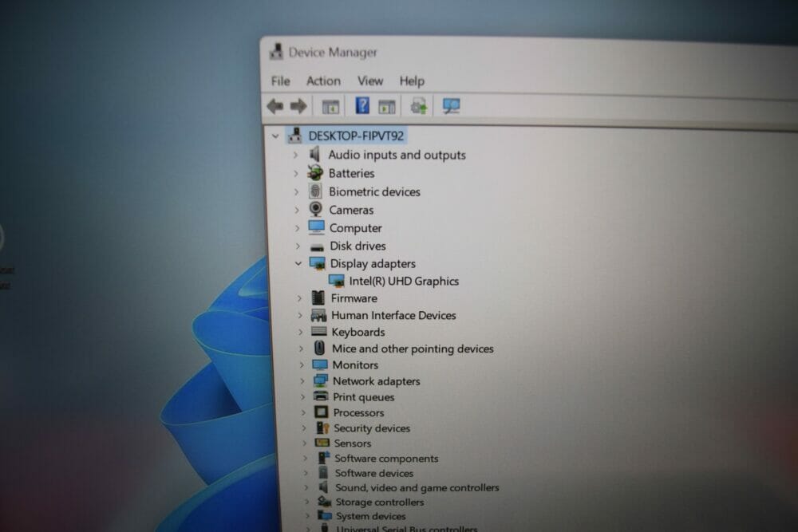
Task: Expand the Monitors chevron
Action: tap(302, 365)
